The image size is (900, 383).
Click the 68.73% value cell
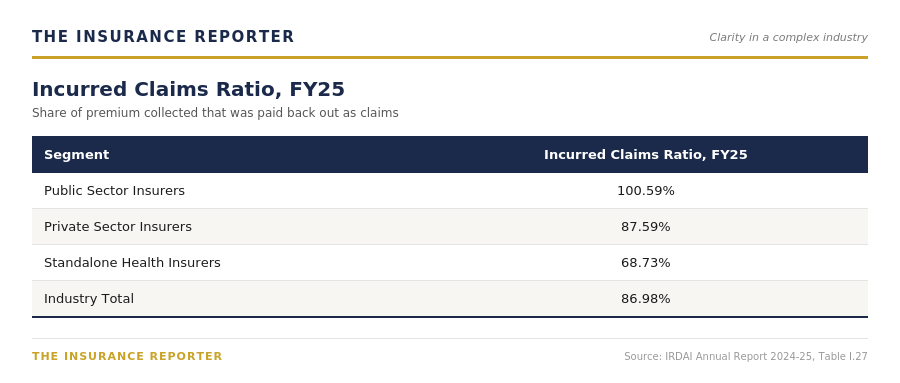click(646, 263)
